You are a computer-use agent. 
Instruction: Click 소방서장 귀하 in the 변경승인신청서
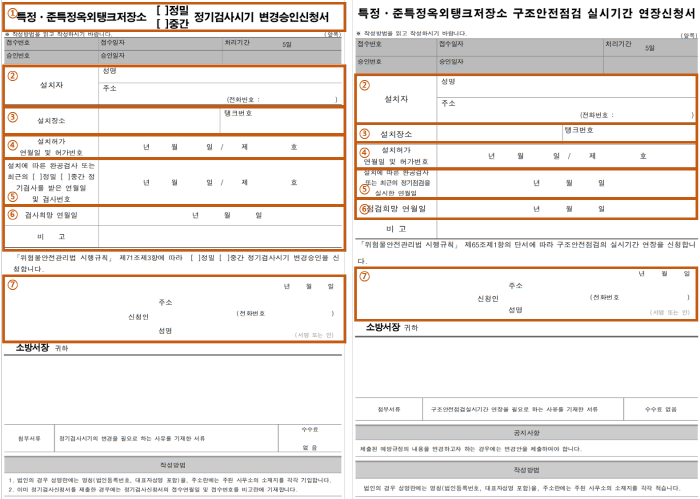[42, 348]
